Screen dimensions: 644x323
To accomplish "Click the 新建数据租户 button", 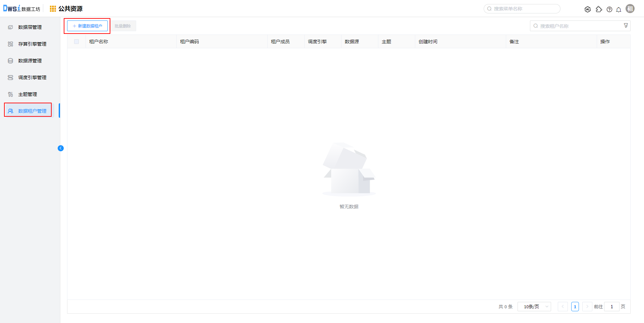I will click(x=87, y=26).
